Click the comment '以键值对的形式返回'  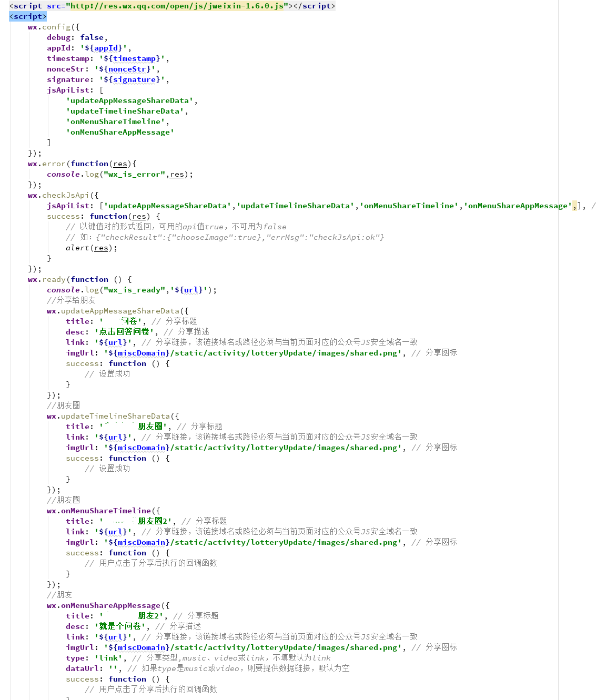coord(176,227)
